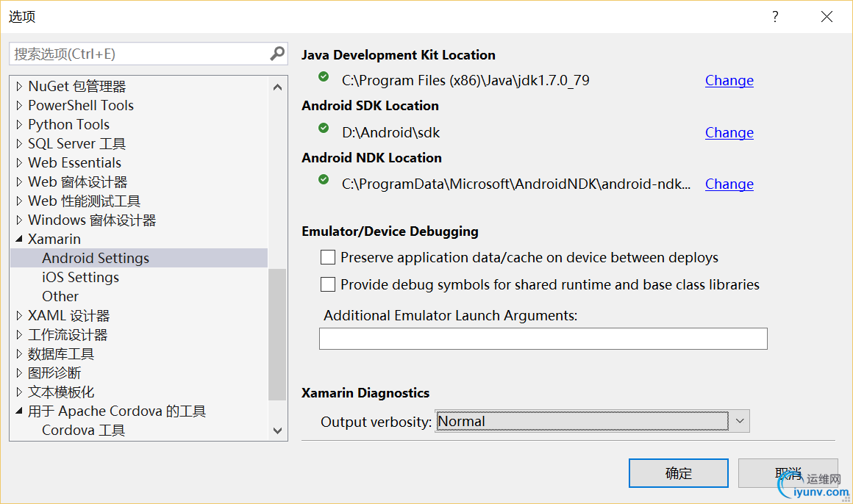
Task: Enable provide debug symbols checkbox
Action: [x=327, y=284]
